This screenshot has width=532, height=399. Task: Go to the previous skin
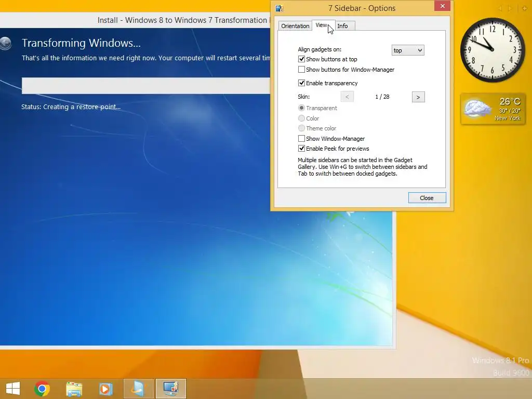pyautogui.click(x=347, y=97)
